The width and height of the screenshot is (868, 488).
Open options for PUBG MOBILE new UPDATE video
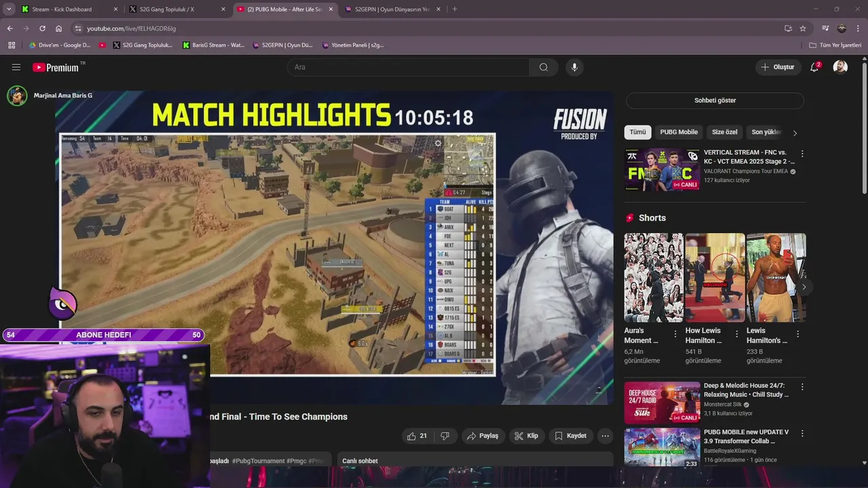(802, 433)
